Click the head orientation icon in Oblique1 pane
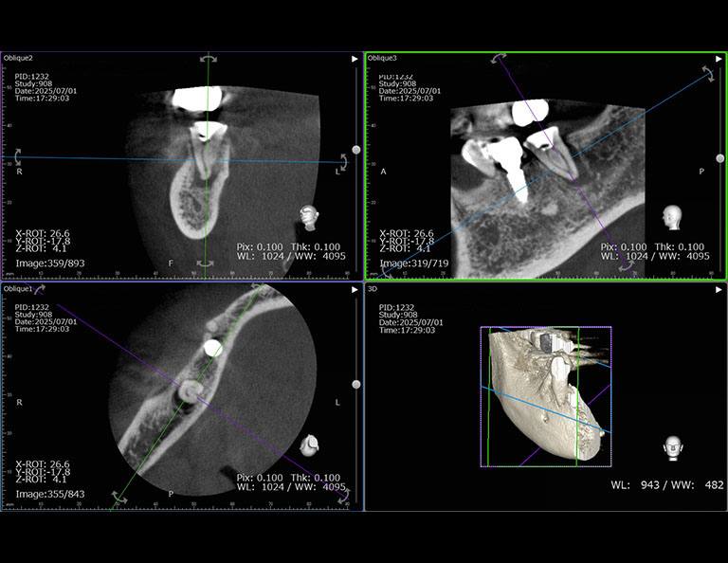728x563 pixels. point(310,444)
